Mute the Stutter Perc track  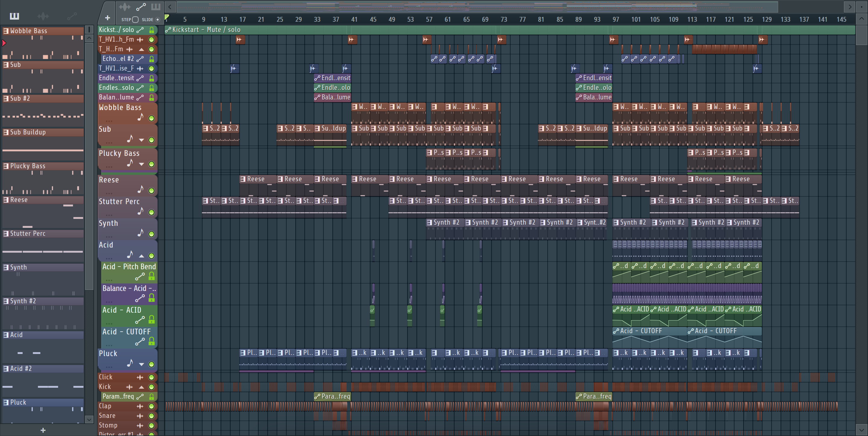pos(152,213)
